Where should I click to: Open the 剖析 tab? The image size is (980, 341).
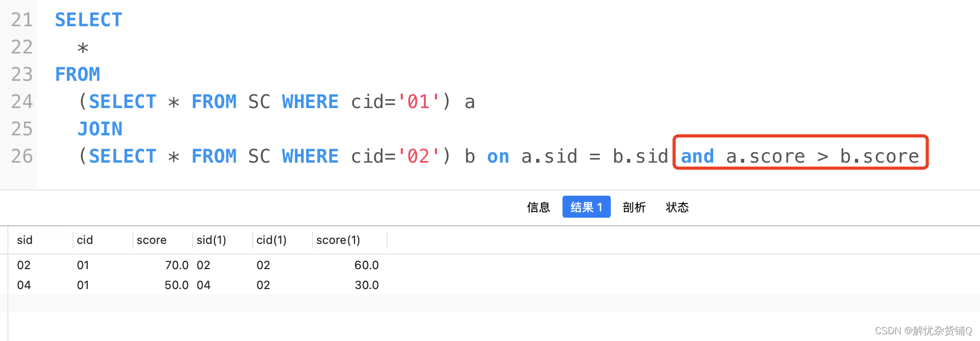(634, 207)
